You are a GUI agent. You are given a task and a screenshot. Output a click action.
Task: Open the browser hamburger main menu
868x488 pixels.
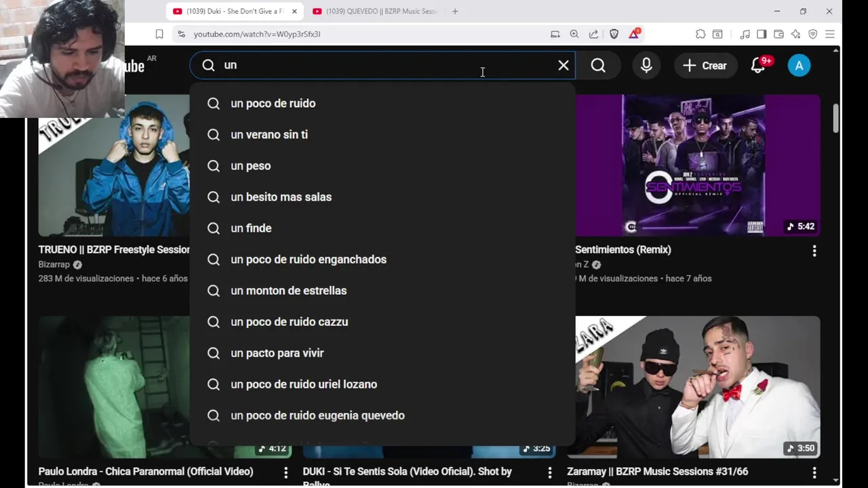click(830, 34)
